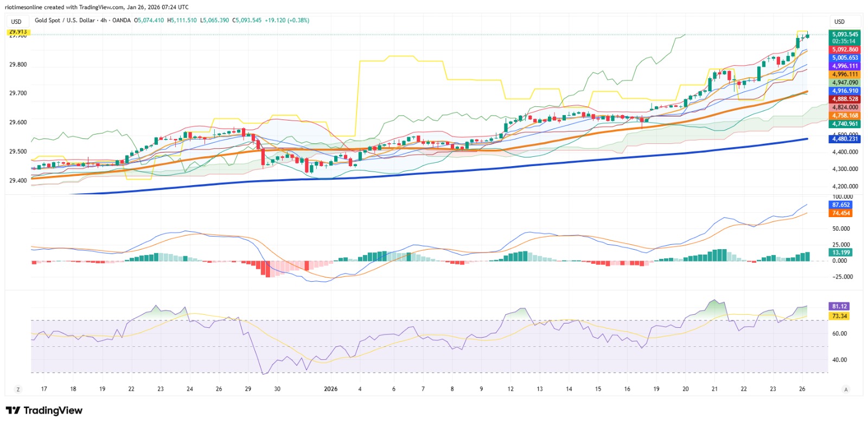
Task: Select the yellow 29.913 left-axis price label
Action: click(x=18, y=32)
